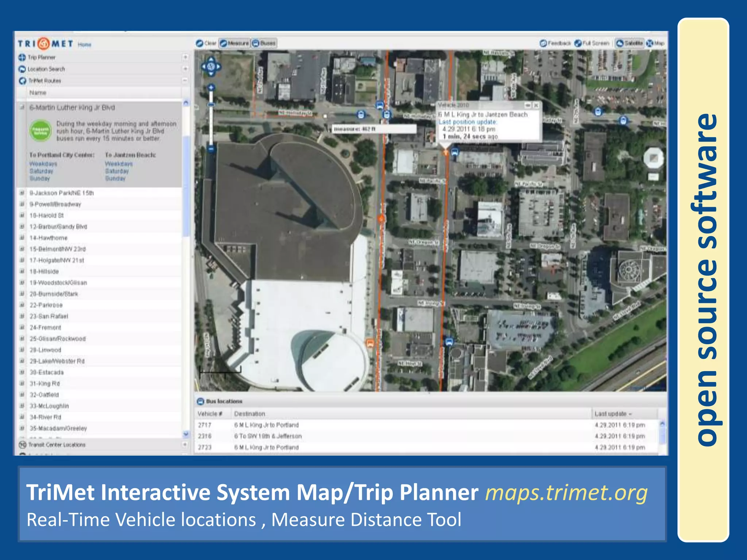The width and height of the screenshot is (747, 560).
Task: Open Saturday schedule to Portland City Center
Action: (x=41, y=171)
